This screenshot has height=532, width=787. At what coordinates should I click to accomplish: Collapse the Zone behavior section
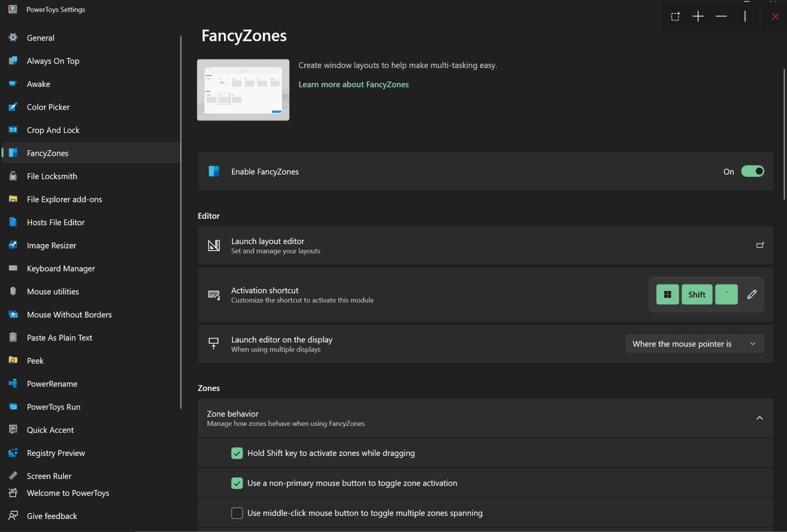759,418
